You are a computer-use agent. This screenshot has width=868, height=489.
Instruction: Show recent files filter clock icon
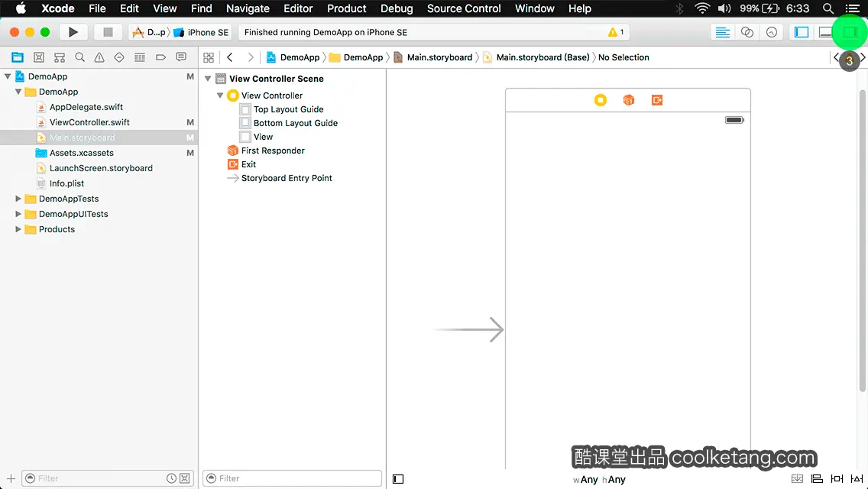[x=172, y=478]
